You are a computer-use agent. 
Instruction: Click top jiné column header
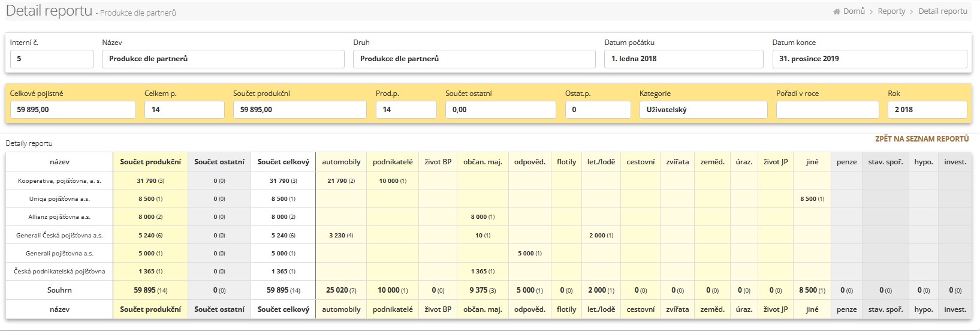(812, 162)
